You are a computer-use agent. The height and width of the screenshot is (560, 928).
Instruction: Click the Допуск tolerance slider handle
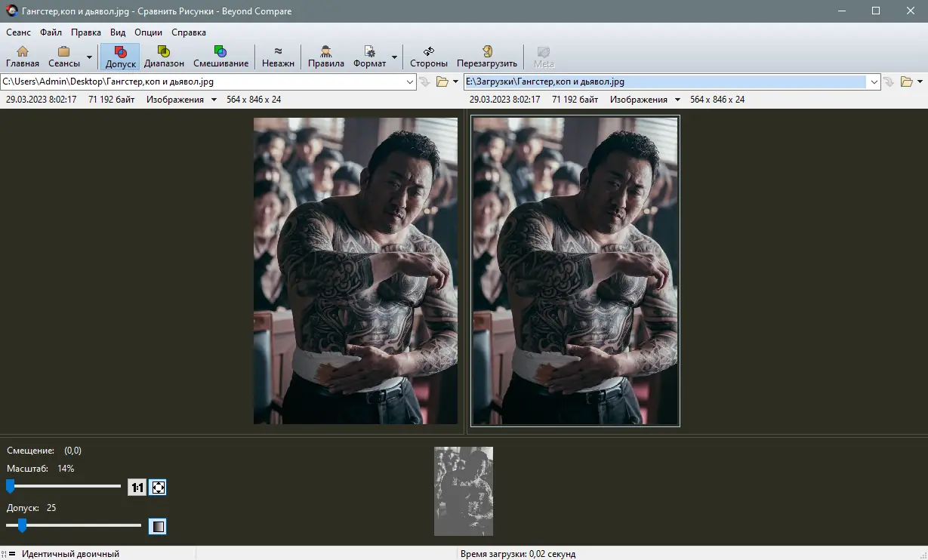click(22, 525)
